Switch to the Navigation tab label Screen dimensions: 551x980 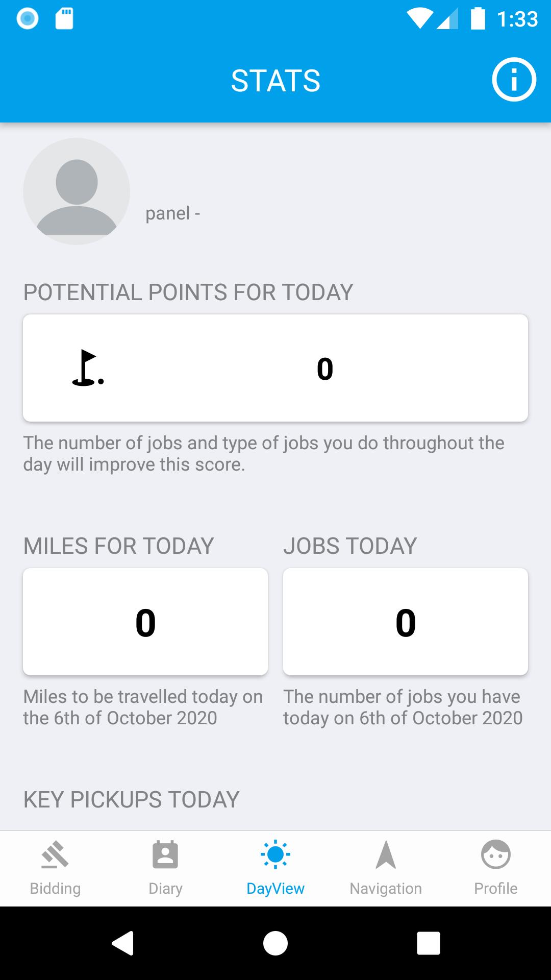click(x=386, y=889)
